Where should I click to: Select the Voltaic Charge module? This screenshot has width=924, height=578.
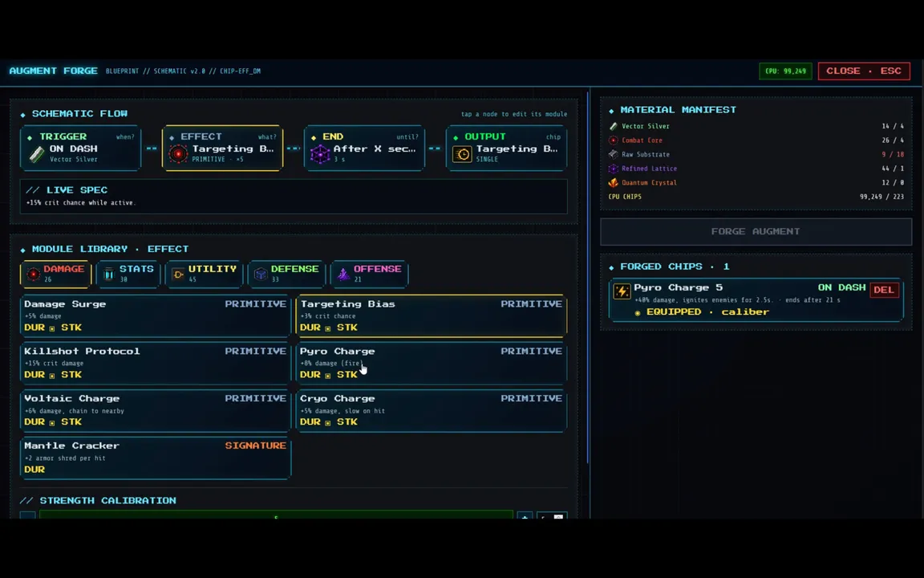point(156,410)
